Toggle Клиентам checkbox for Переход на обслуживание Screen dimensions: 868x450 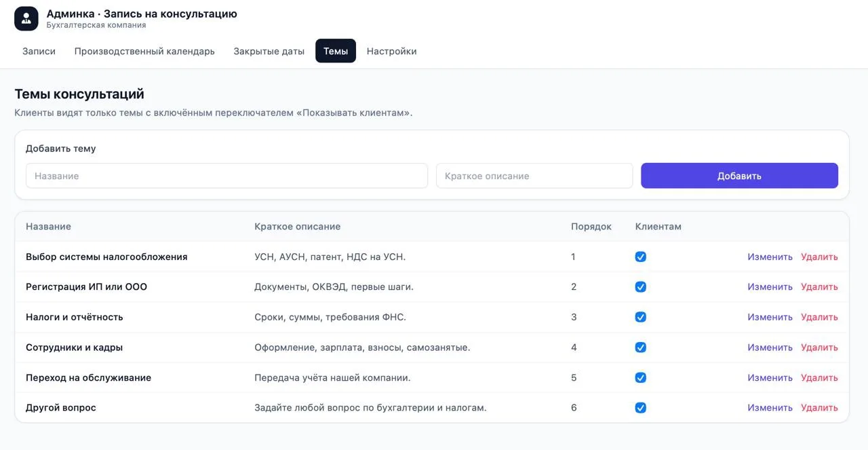[x=641, y=377]
